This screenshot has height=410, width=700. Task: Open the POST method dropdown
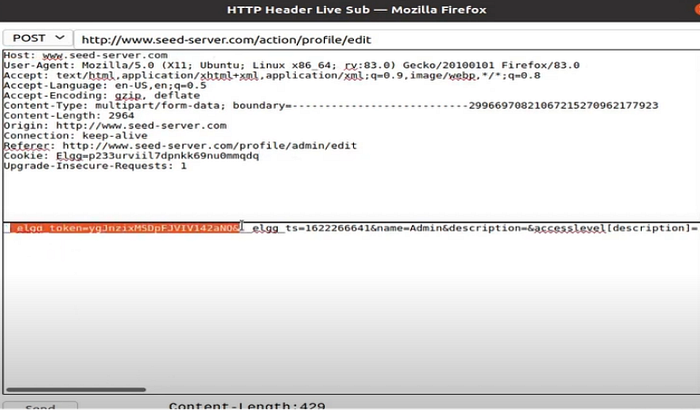point(38,38)
